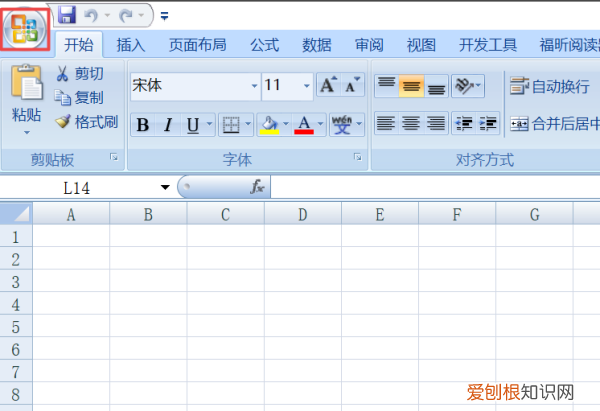Save the workbook from quick access toolbar
This screenshot has height=411, width=600.
coord(67,15)
